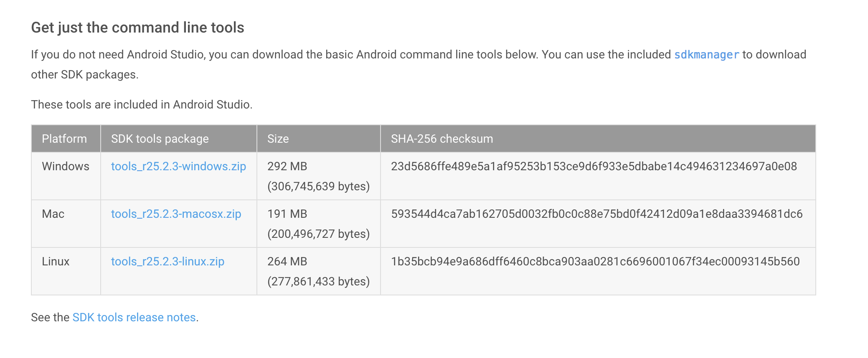Click the Platform column header
The image size is (868, 358).
(x=64, y=139)
